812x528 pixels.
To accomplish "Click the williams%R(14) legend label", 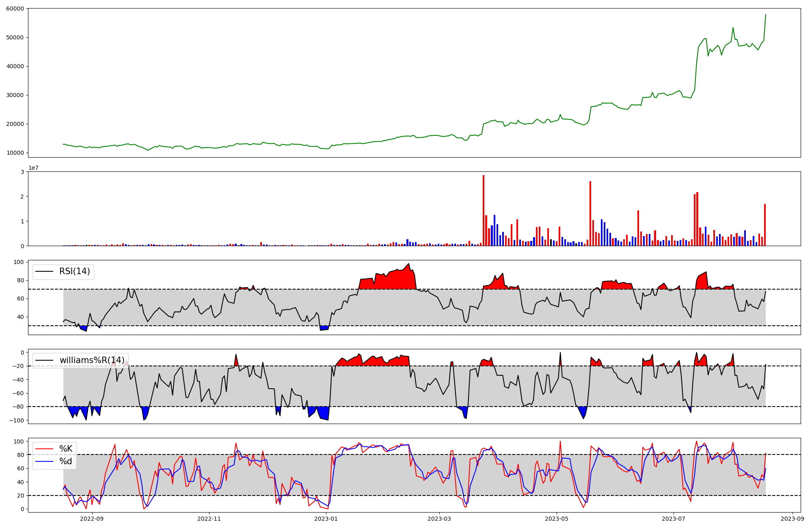I will [x=92, y=360].
